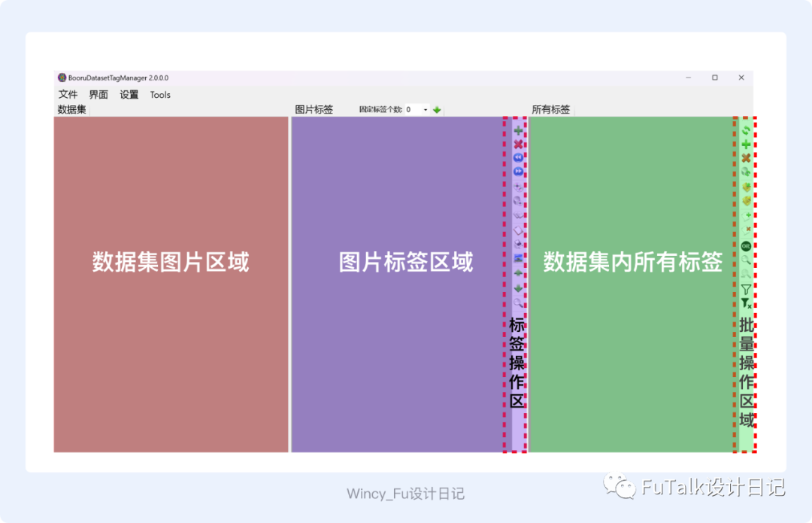Open the Tools menu
Image resolution: width=812 pixels, height=523 pixels.
tap(159, 95)
